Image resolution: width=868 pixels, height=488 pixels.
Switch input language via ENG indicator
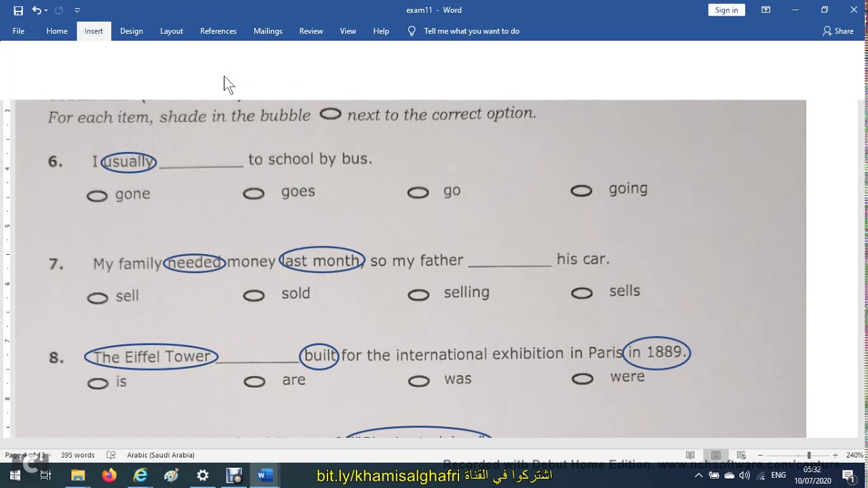[778, 475]
